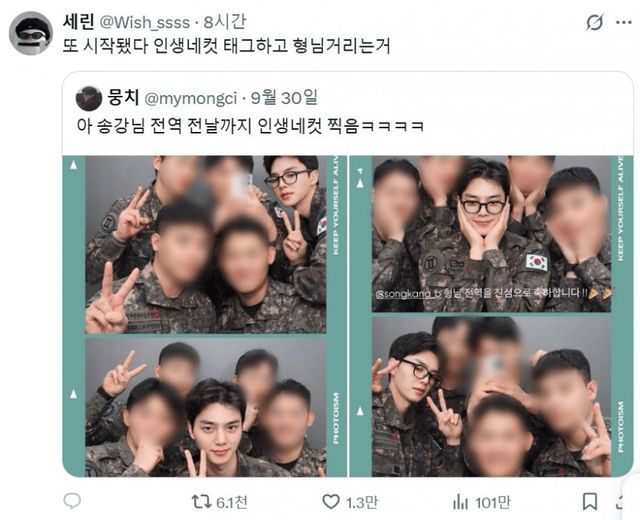The image size is (640, 520).
Task: Retweet this post via repost icon
Action: click(x=202, y=502)
